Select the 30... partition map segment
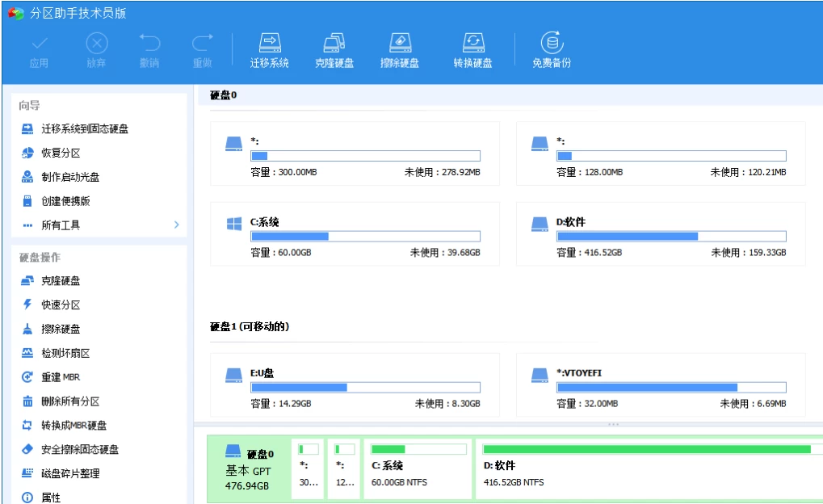 (308, 468)
